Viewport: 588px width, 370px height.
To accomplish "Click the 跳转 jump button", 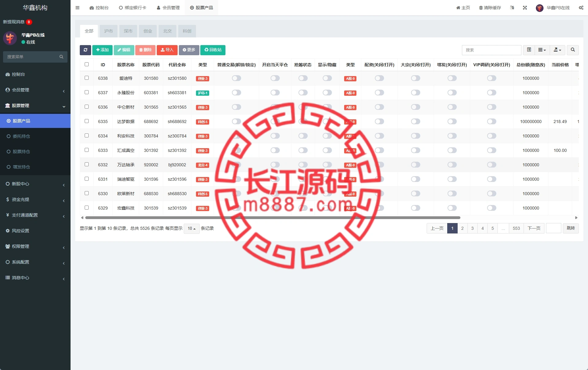I will tap(571, 228).
